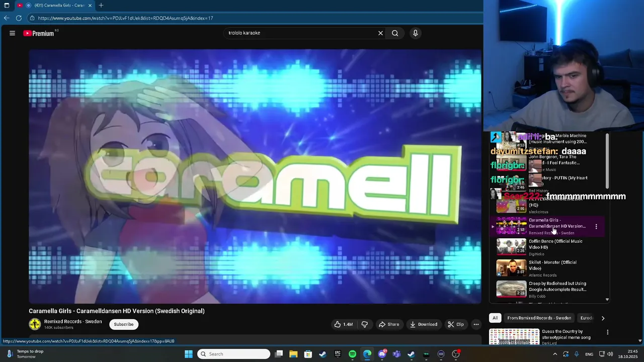Click the video player to pause
This screenshot has width=644, height=362.
point(255,176)
